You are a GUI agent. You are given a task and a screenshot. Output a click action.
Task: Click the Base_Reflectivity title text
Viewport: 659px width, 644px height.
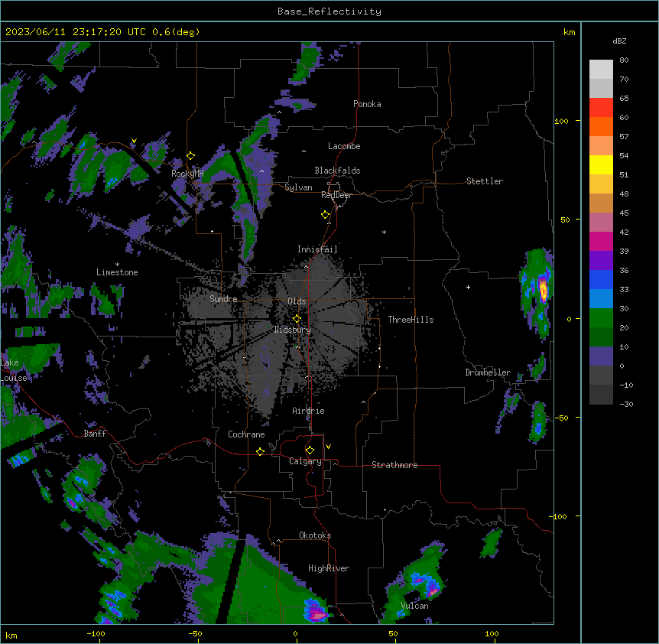pyautogui.click(x=329, y=11)
